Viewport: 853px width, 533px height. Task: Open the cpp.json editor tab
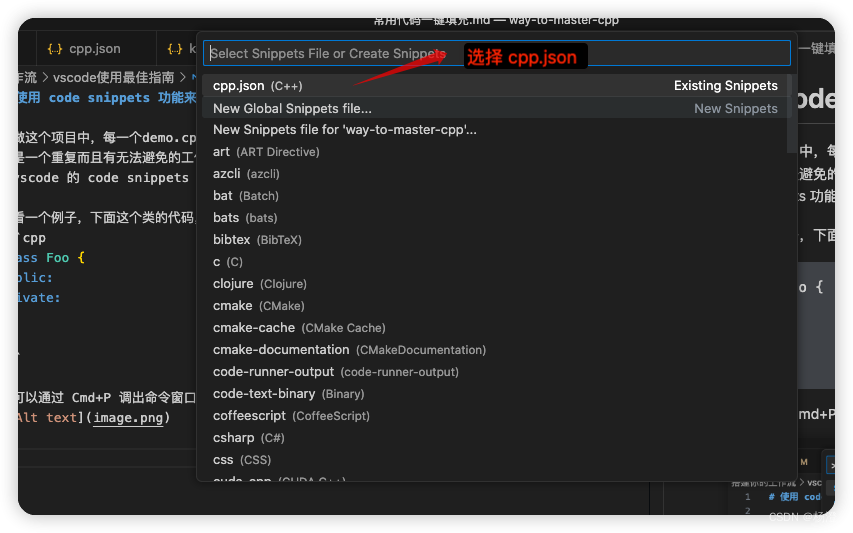pyautogui.click(x=96, y=48)
